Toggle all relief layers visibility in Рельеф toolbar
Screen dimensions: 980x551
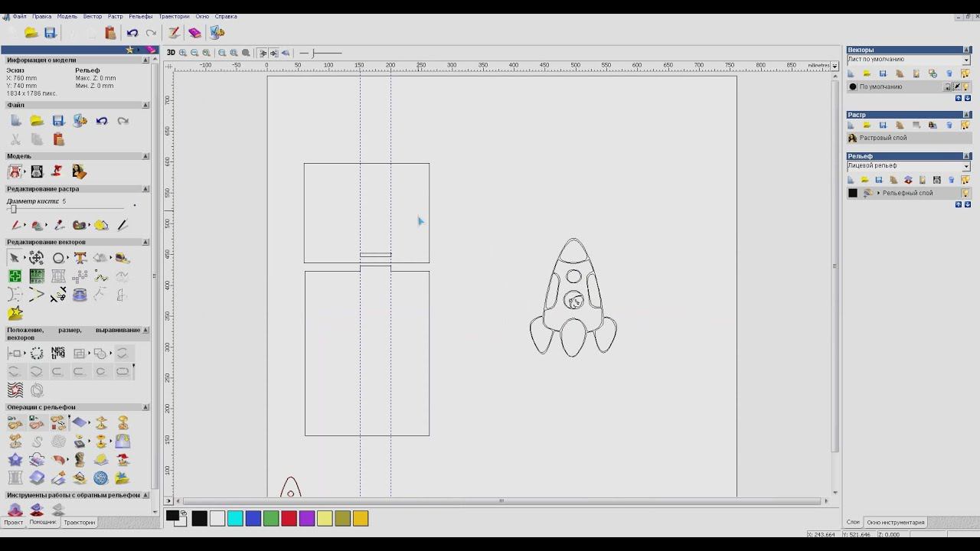click(x=965, y=180)
